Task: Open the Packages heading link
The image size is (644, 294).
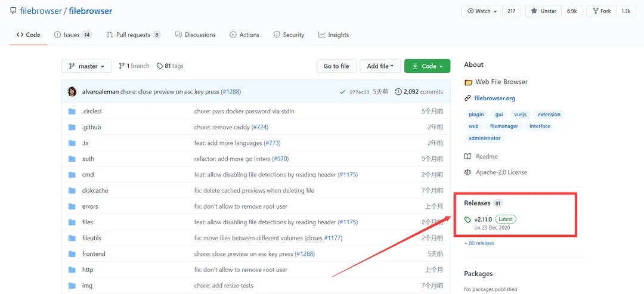Action: click(x=478, y=274)
